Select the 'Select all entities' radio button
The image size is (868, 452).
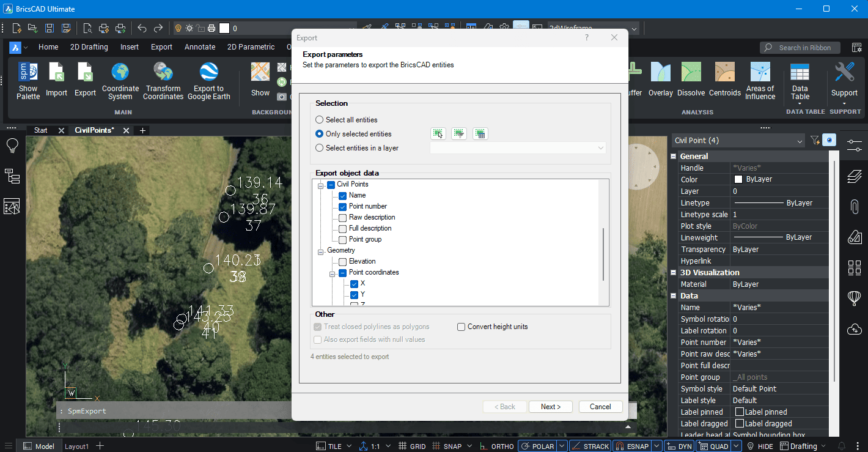coord(319,120)
